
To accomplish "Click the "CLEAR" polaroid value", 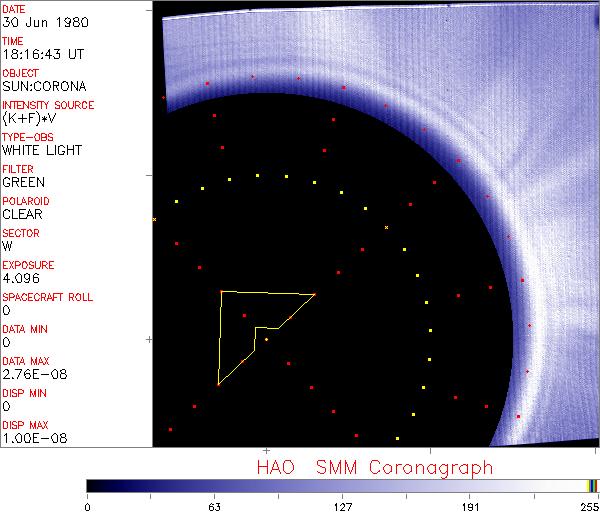I will (x=22, y=215).
